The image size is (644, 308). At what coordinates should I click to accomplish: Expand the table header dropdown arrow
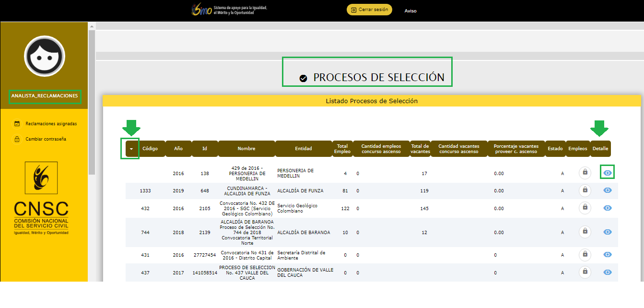(x=131, y=149)
